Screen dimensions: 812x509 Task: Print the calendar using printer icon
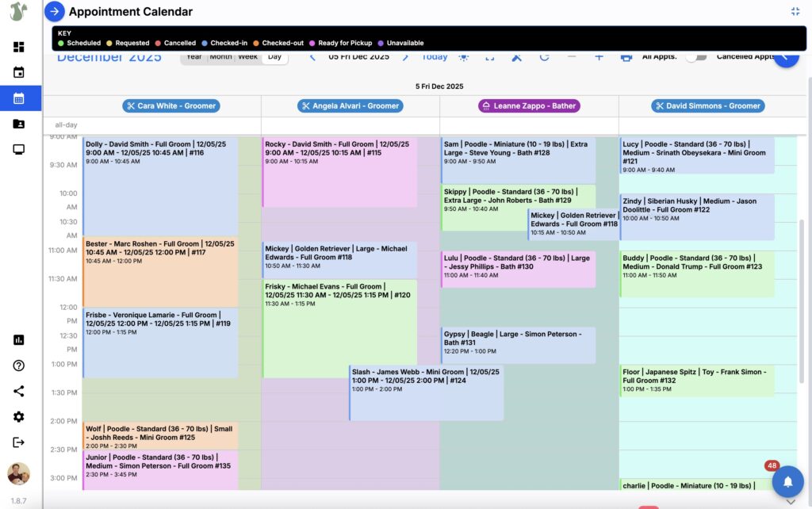point(626,57)
